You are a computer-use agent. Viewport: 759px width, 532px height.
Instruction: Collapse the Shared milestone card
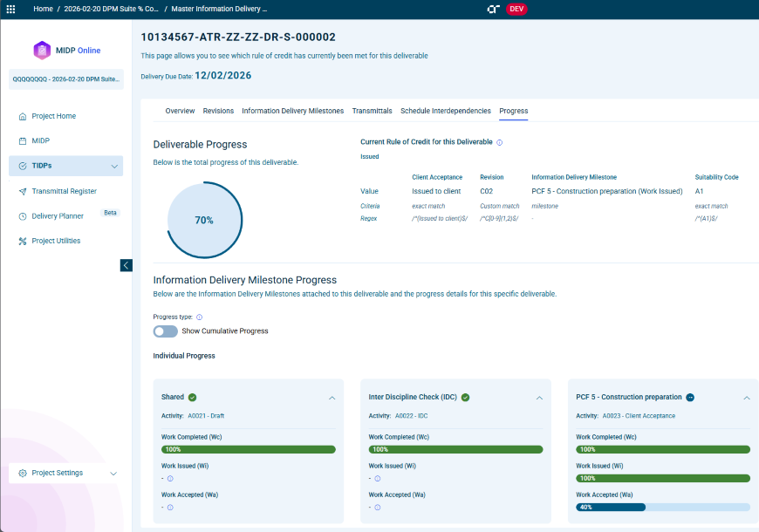[x=332, y=398]
